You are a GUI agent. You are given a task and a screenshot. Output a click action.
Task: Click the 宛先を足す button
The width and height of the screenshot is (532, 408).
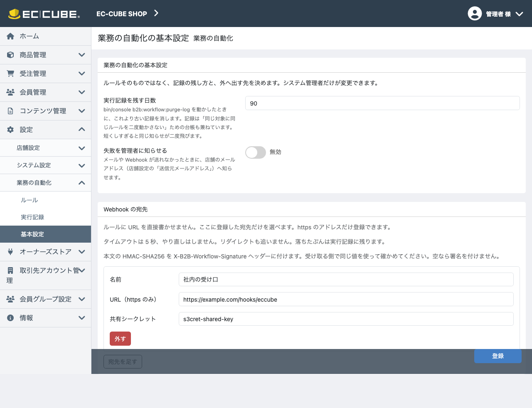(123, 362)
